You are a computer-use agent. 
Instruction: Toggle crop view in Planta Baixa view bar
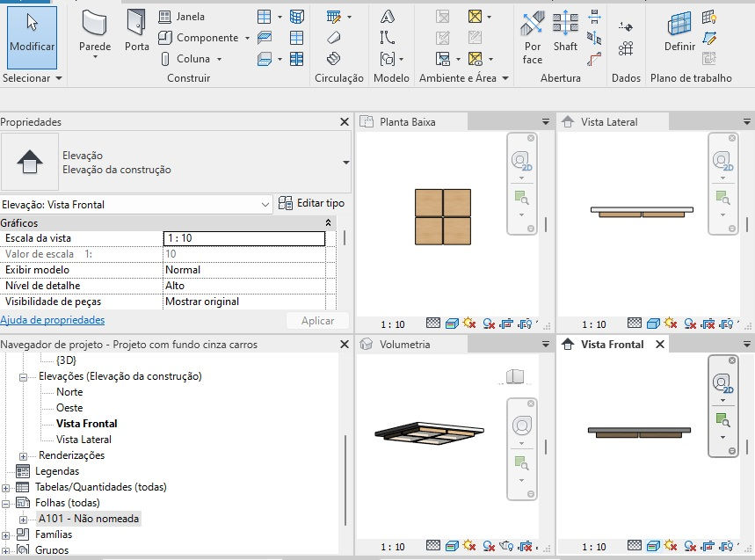[506, 324]
